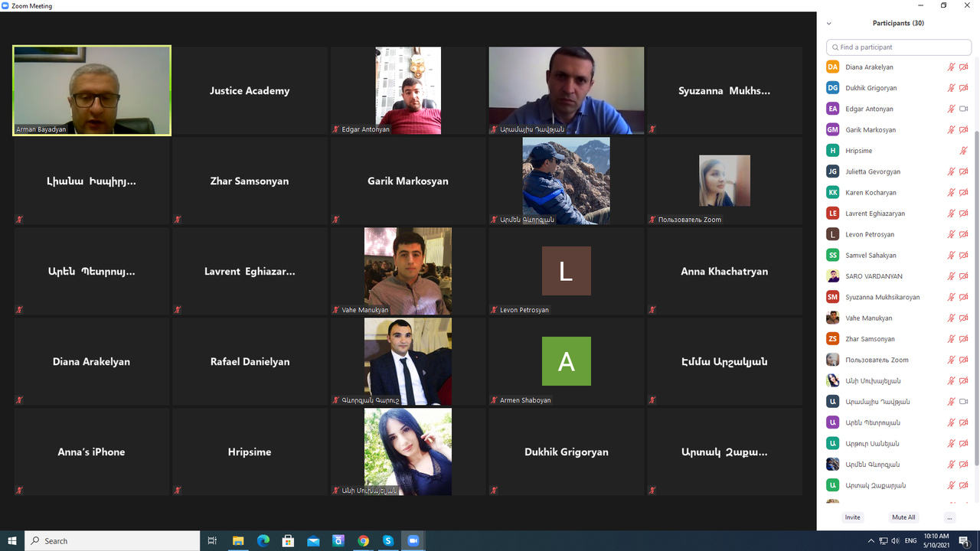Launch Google Chrome from the taskbar
The width and height of the screenshot is (980, 551).
363,541
